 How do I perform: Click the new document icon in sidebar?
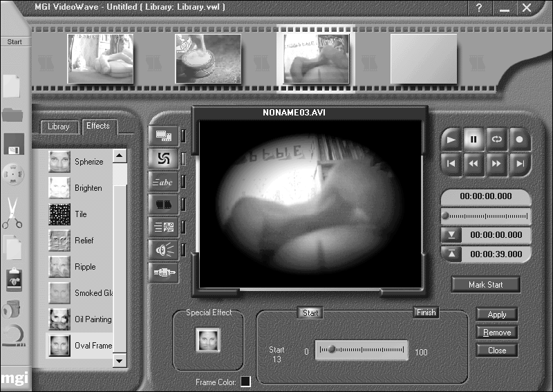click(12, 86)
